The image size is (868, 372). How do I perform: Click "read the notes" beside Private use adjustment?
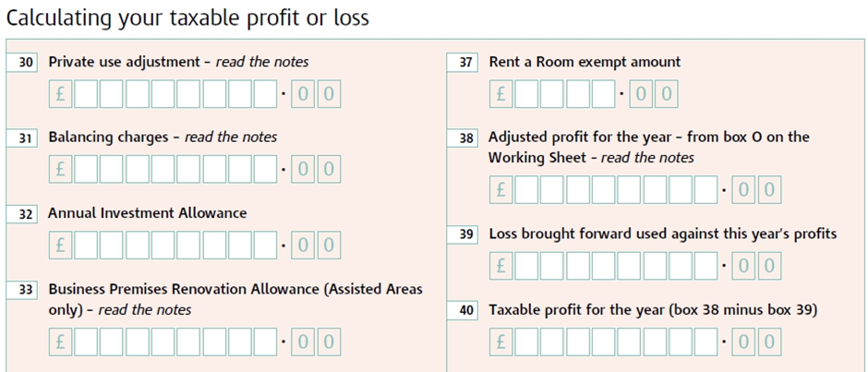click(262, 62)
